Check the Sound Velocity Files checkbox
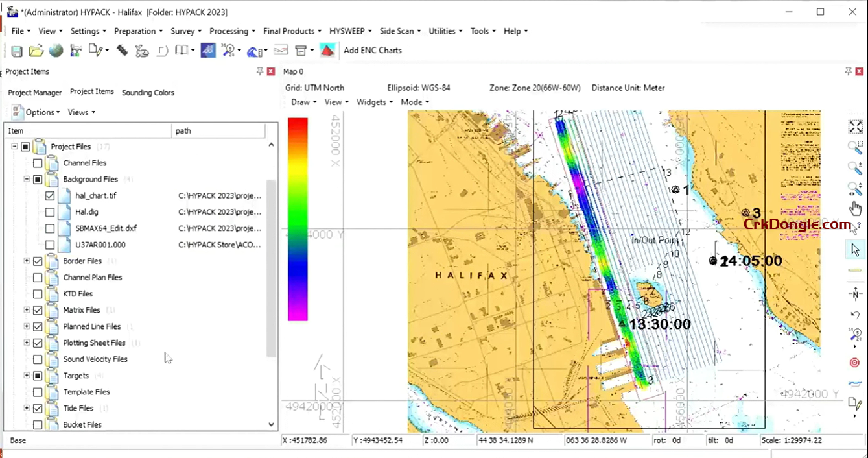Image resolution: width=868 pixels, height=458 pixels. click(x=38, y=359)
